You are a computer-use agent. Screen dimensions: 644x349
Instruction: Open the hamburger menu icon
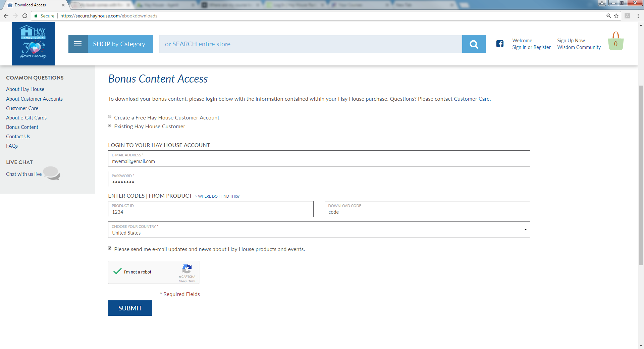(x=78, y=44)
